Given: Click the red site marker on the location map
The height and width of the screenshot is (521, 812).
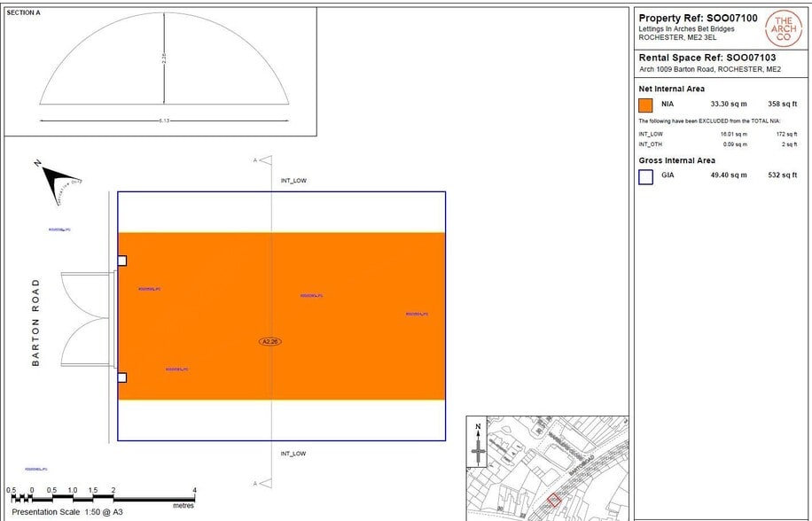Looking at the screenshot, I should pyautogui.click(x=553, y=500).
